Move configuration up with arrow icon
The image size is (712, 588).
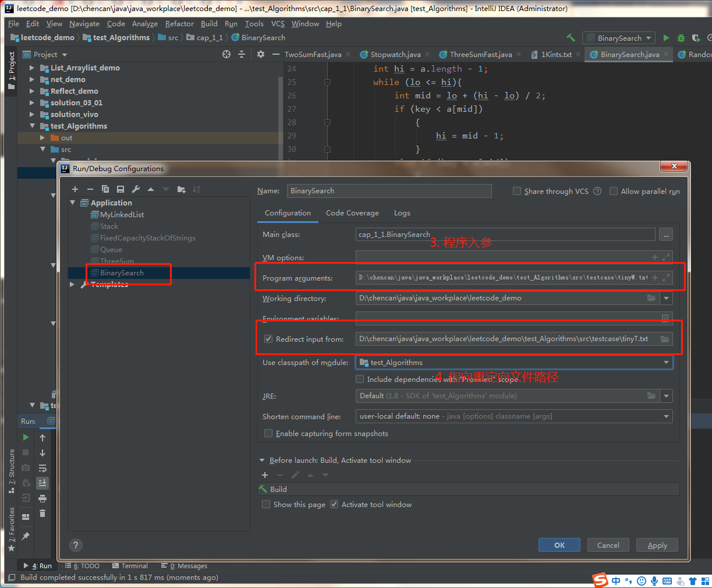click(151, 189)
